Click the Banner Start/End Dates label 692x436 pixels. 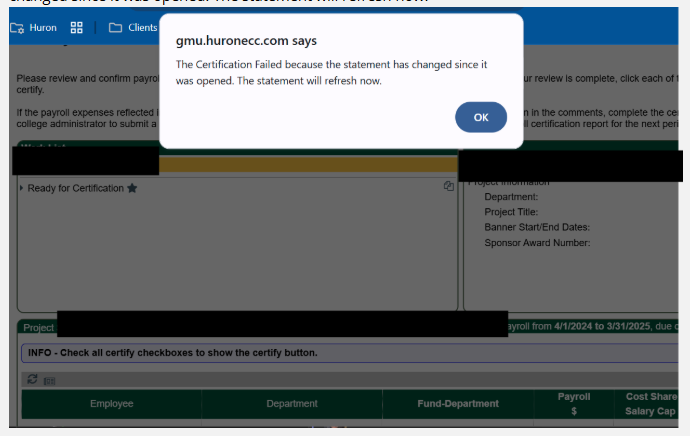click(x=537, y=227)
